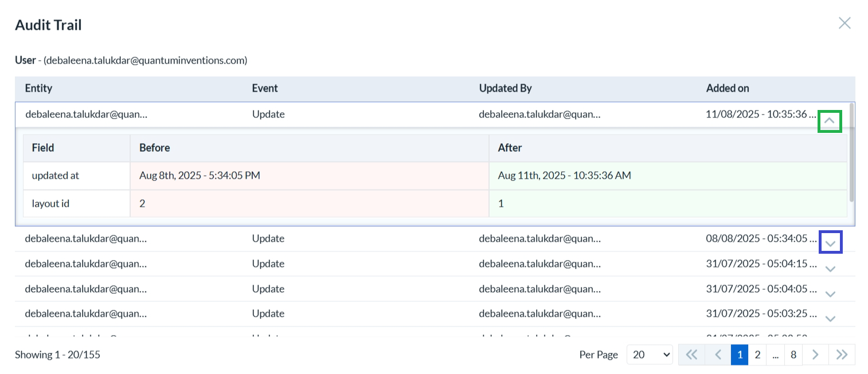Open the Per Page dropdown
Viewport: 868px width, 374px height.
click(649, 355)
